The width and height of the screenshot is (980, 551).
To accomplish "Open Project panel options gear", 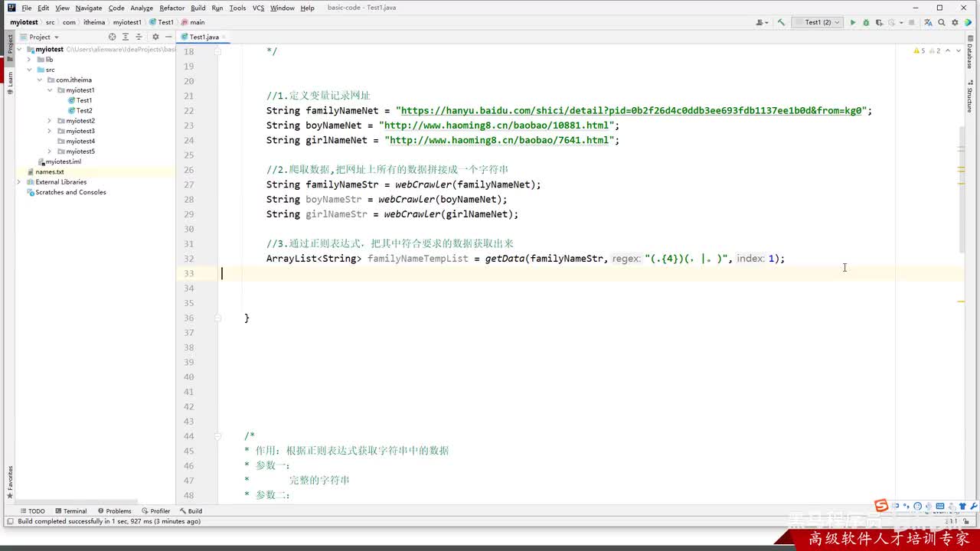I will click(x=155, y=37).
